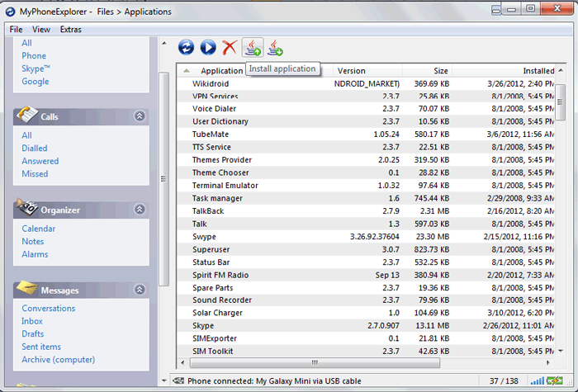The image size is (578, 392).
Task: Select the TubeMate application row
Action: [366, 134]
